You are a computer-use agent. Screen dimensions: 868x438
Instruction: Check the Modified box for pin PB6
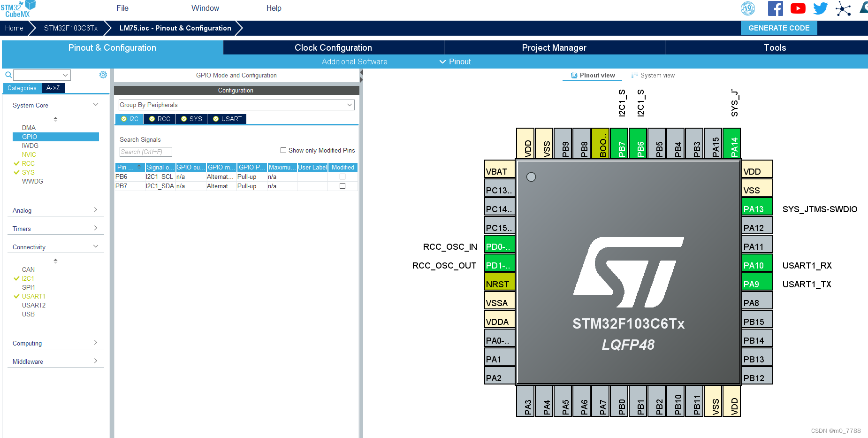343,177
